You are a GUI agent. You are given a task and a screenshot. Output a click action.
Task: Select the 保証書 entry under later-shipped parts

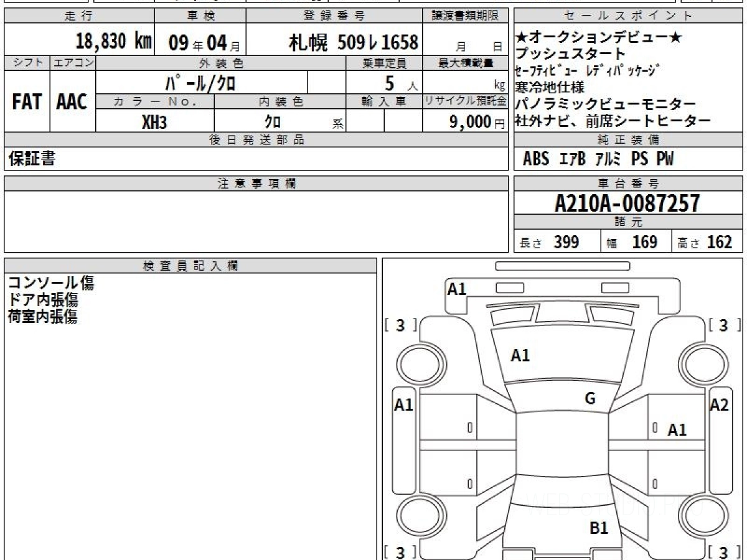click(x=32, y=159)
